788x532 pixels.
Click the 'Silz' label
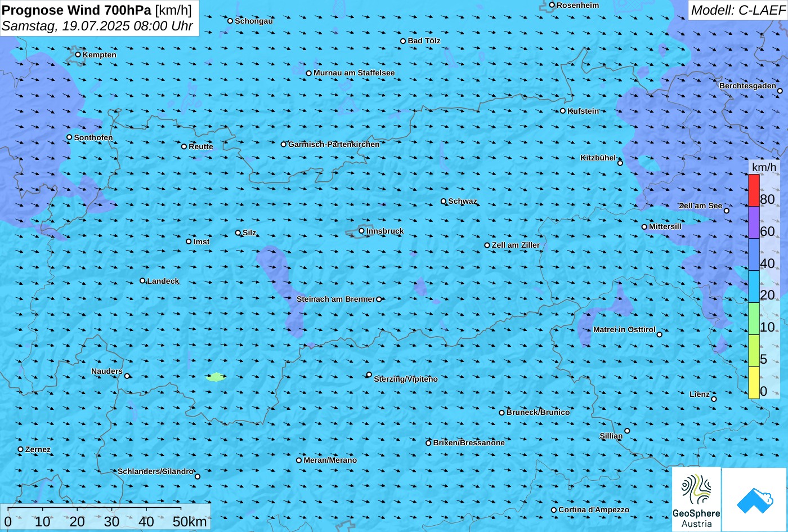pyautogui.click(x=249, y=233)
